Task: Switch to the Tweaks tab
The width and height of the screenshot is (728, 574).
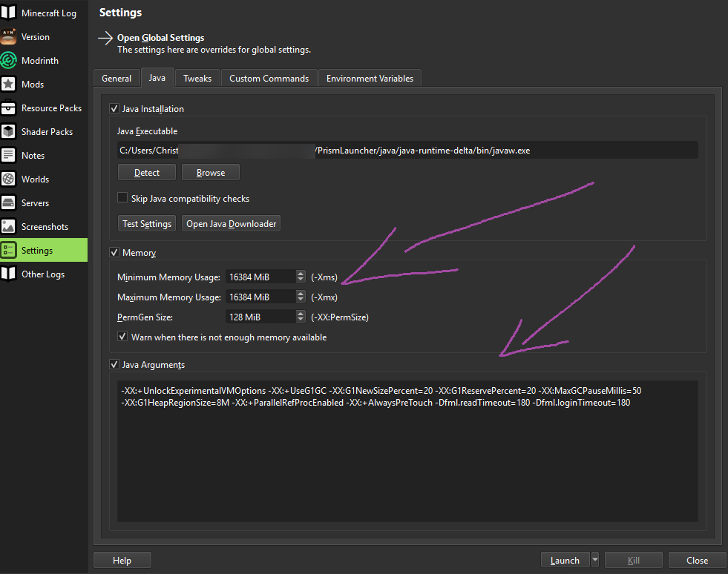Action: tap(197, 79)
